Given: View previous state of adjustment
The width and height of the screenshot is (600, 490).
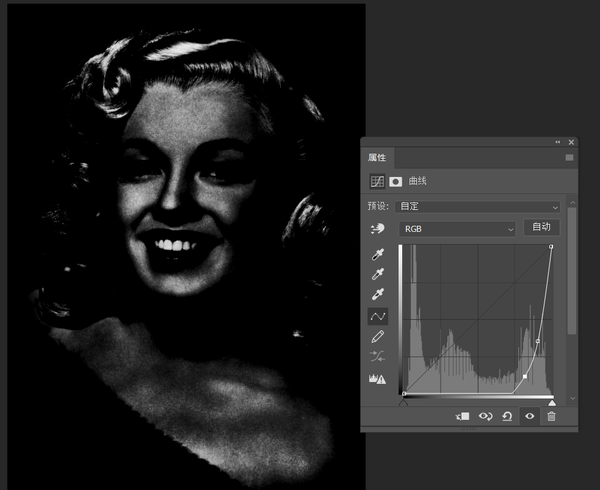Looking at the screenshot, I should [486, 416].
